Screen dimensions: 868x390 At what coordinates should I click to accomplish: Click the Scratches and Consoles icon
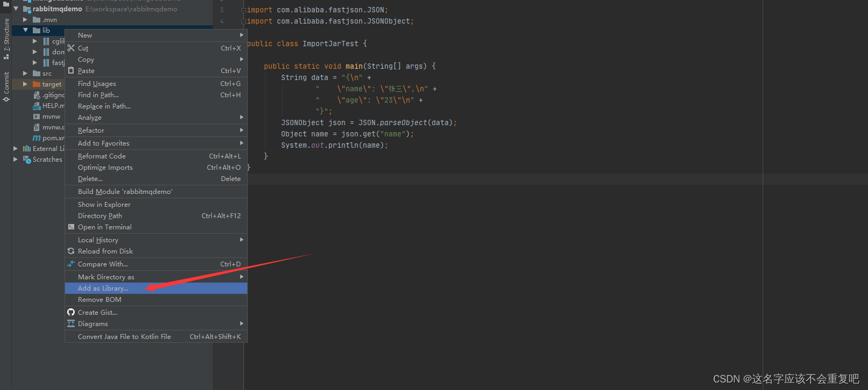(27, 160)
